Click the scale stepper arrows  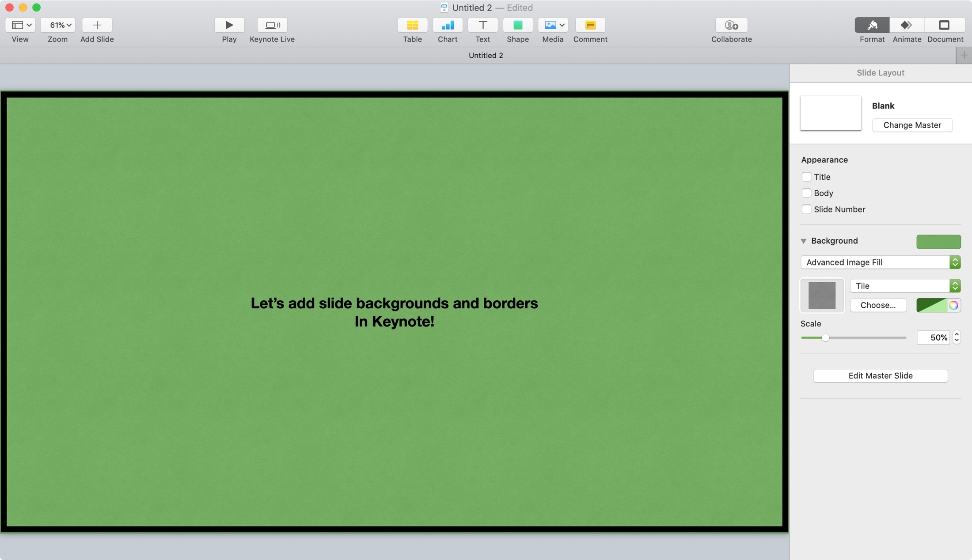click(x=957, y=338)
